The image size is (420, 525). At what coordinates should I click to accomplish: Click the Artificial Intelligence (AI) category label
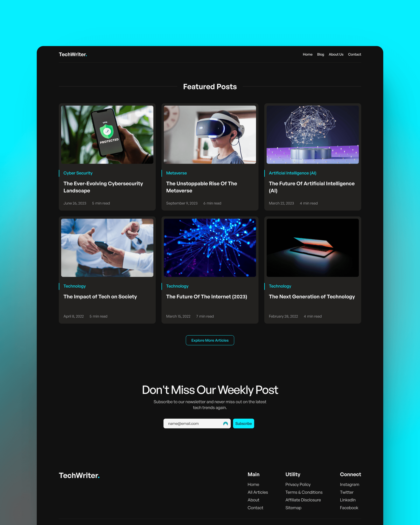[293, 173]
